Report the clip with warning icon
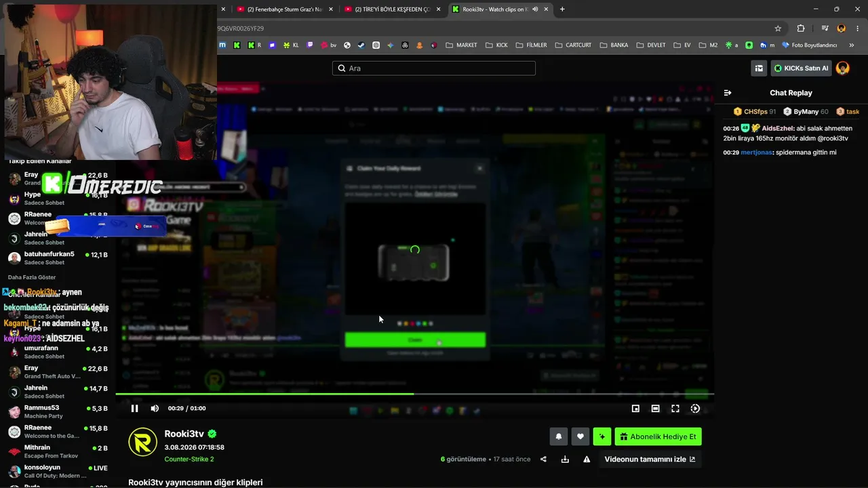The height and width of the screenshot is (488, 868). click(x=587, y=459)
